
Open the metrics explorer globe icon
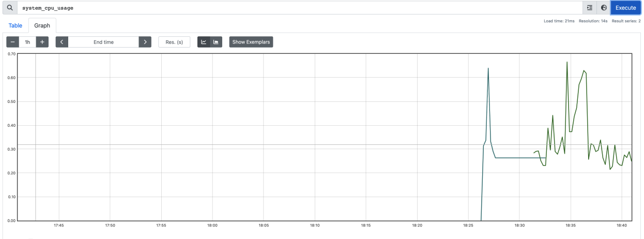603,8
